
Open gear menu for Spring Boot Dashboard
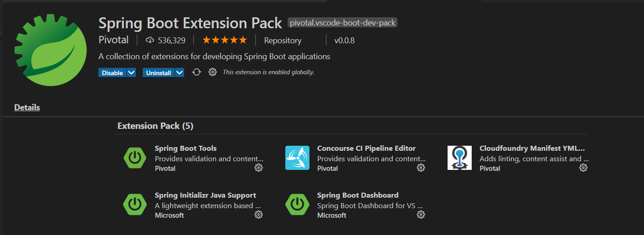[x=421, y=215]
